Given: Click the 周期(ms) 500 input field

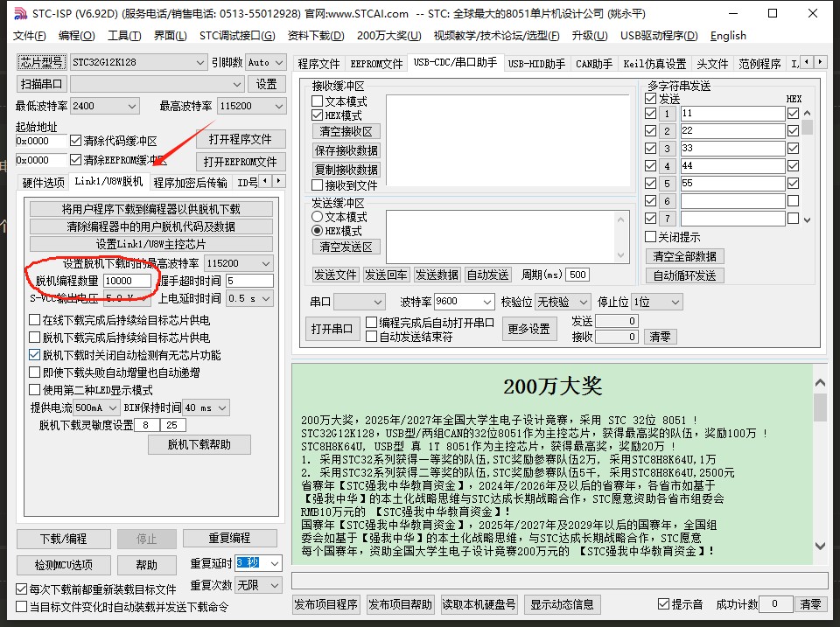Looking at the screenshot, I should (x=577, y=275).
